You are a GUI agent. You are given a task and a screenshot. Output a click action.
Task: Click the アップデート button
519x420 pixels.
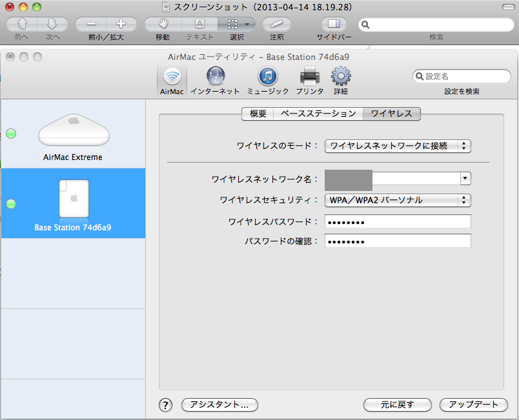(x=474, y=405)
